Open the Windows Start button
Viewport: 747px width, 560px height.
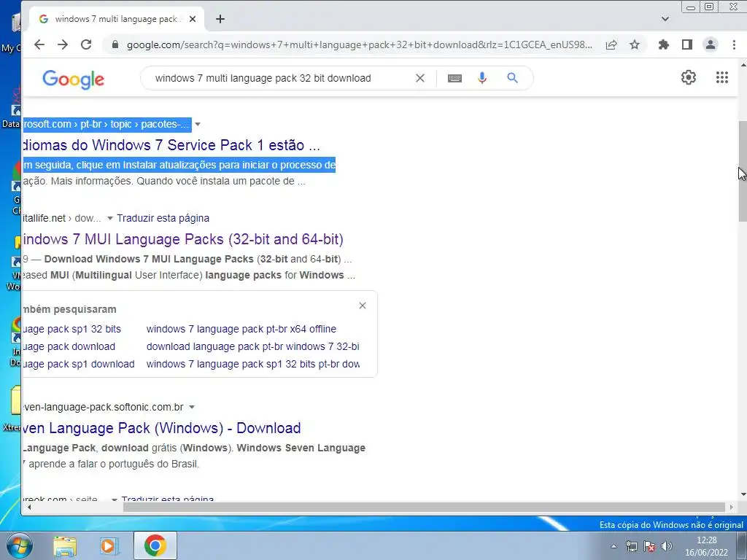(20, 545)
